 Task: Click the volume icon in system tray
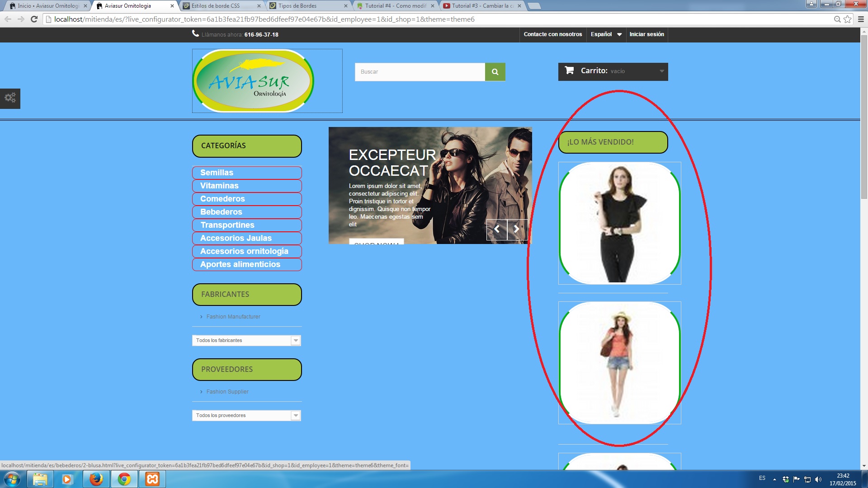click(818, 479)
